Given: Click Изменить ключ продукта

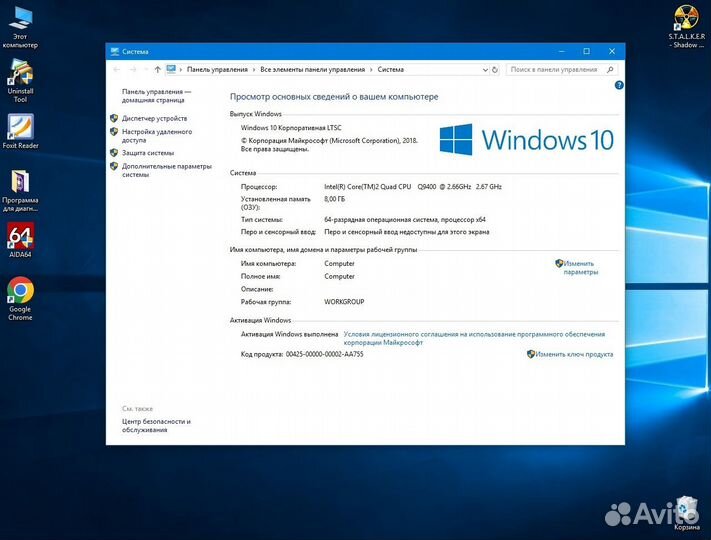Looking at the screenshot, I should tap(574, 354).
